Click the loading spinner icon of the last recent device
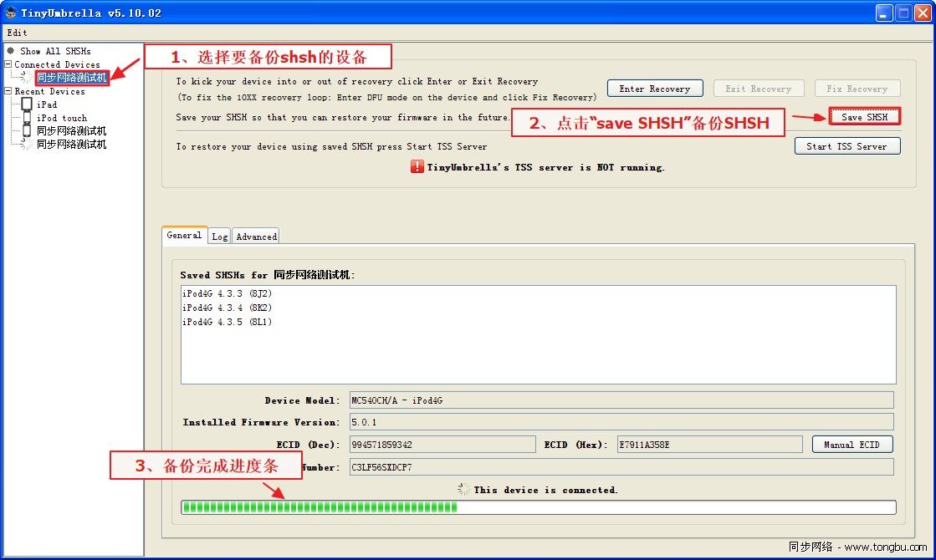This screenshot has height=560, width=936. [27, 145]
